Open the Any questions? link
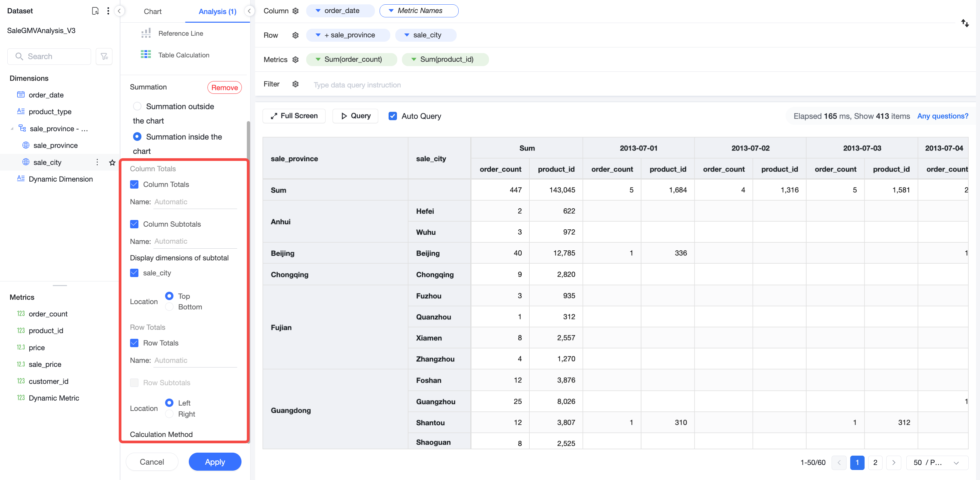This screenshot has width=980, height=480. click(x=942, y=116)
